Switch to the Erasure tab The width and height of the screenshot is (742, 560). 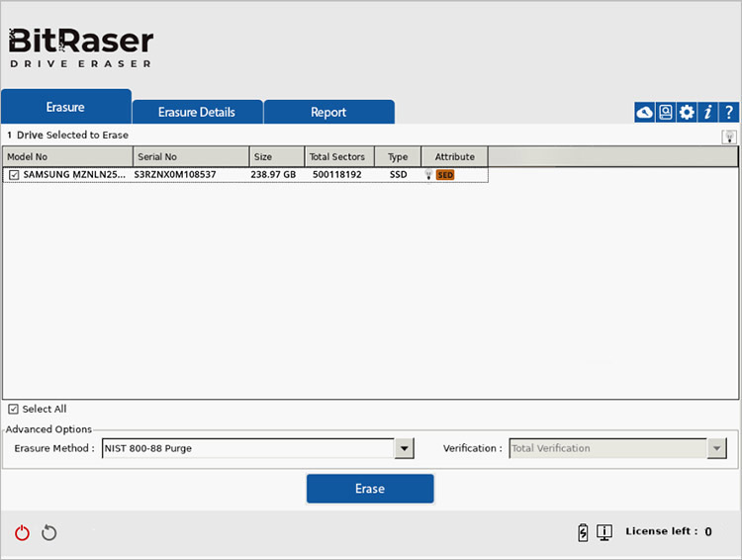(65, 107)
